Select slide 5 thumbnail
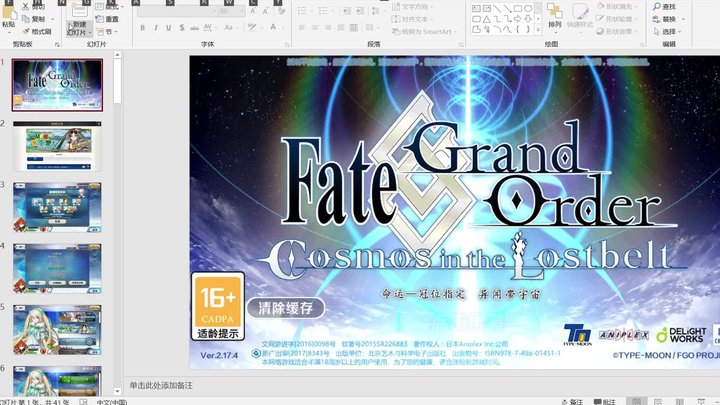Image resolution: width=720 pixels, height=405 pixels. pyautogui.click(x=57, y=329)
